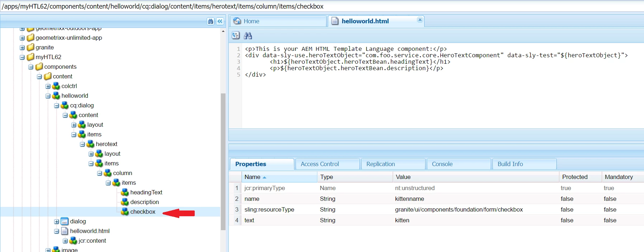Screen dimensions: 644x252
Task: Open the Console tab
Action: [x=459, y=164]
